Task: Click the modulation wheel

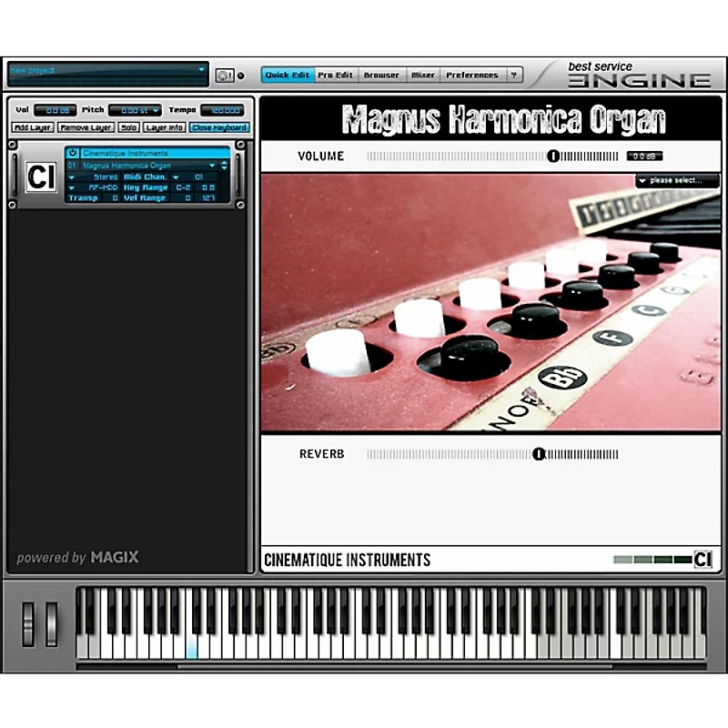Action: pyautogui.click(x=52, y=624)
